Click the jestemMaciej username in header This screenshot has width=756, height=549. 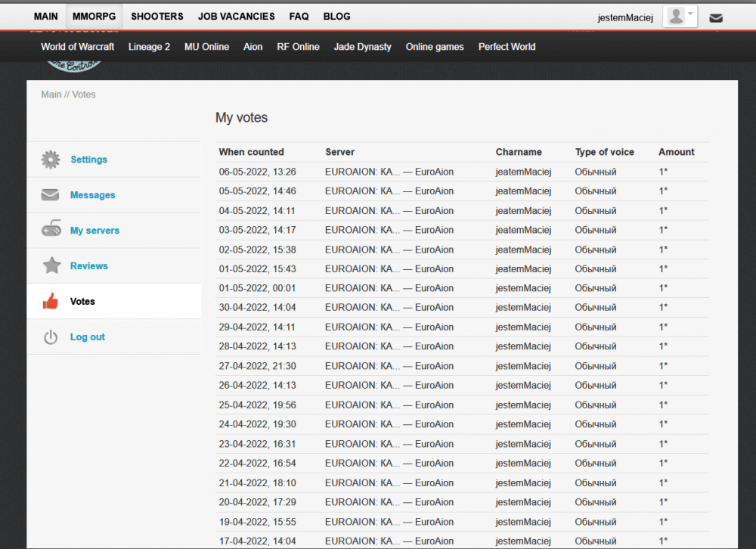point(625,17)
